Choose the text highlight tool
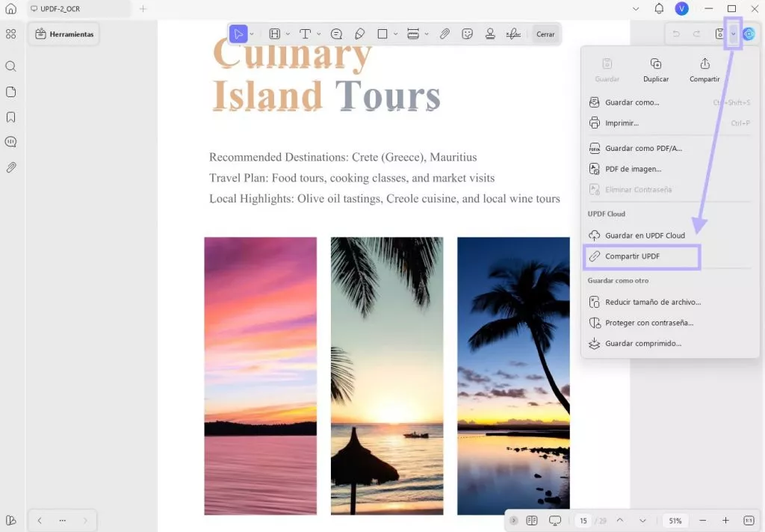The height and width of the screenshot is (532, 765). pos(275,34)
